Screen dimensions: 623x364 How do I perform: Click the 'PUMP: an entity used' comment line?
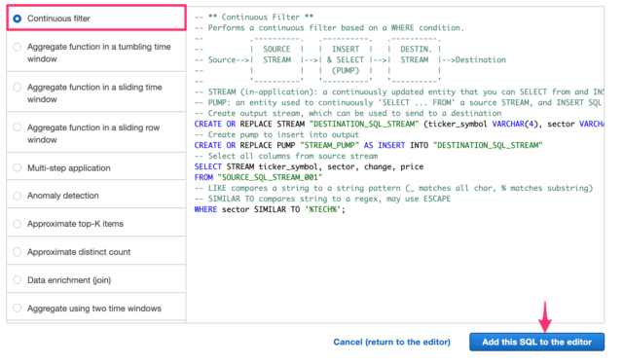(x=399, y=102)
